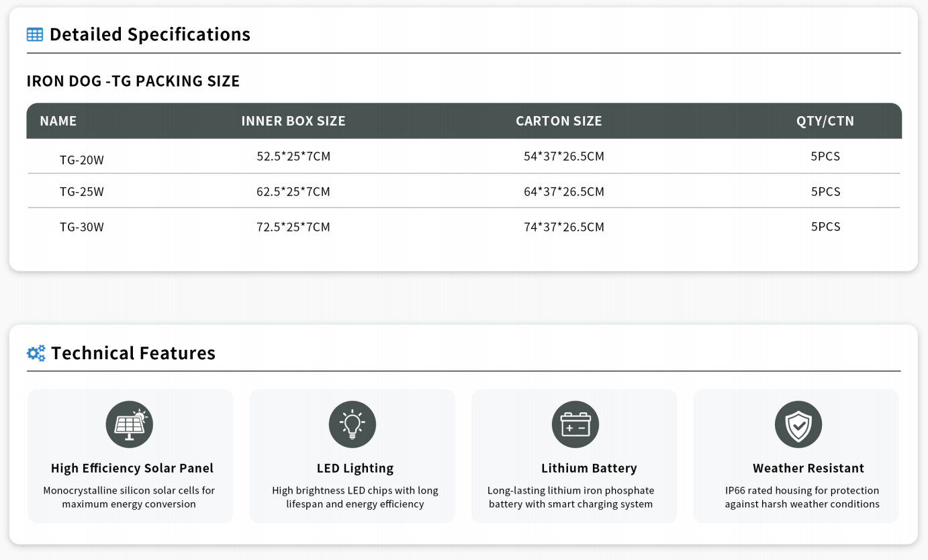928x560 pixels.
Task: Click carton size 54*37*26.5CM
Action: pyautogui.click(x=564, y=156)
